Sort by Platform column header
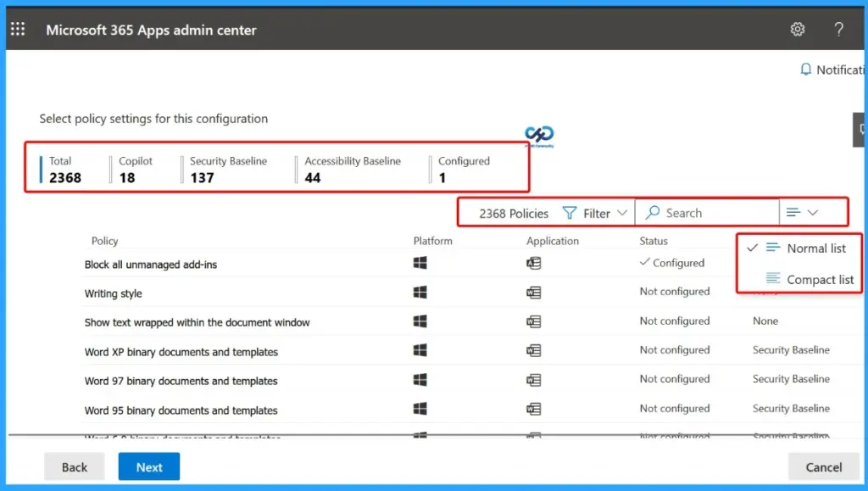Viewport: 868px width, 491px height. pos(433,241)
